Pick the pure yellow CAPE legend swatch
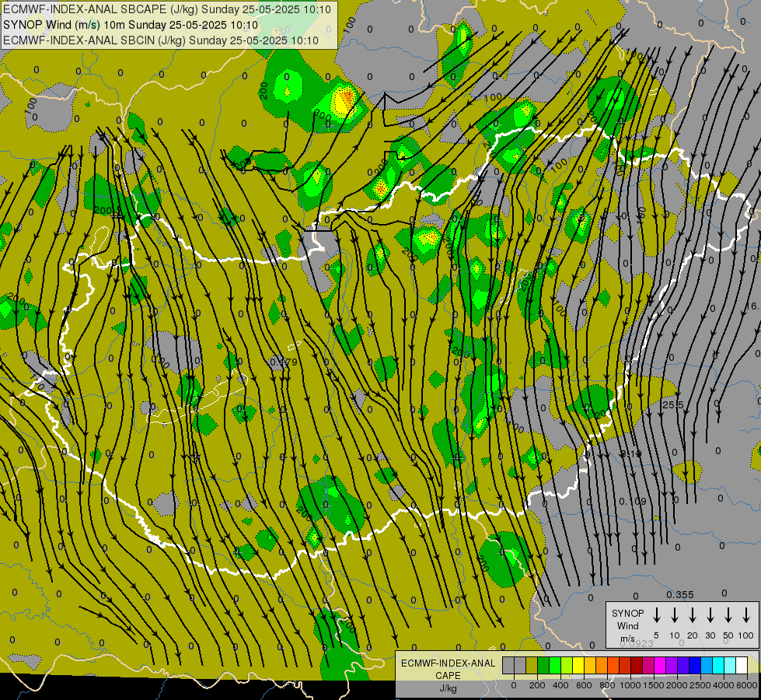 click(x=578, y=666)
